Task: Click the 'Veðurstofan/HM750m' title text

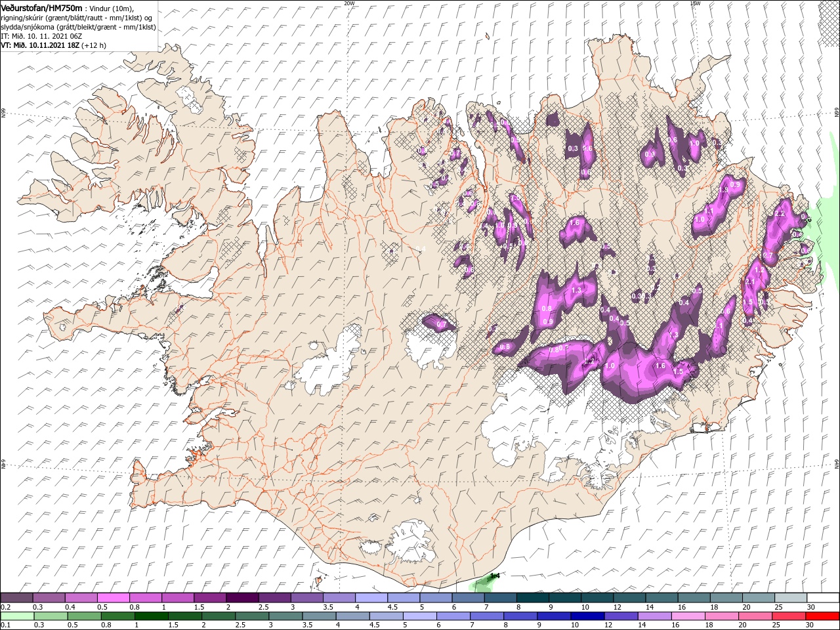Action: point(41,7)
